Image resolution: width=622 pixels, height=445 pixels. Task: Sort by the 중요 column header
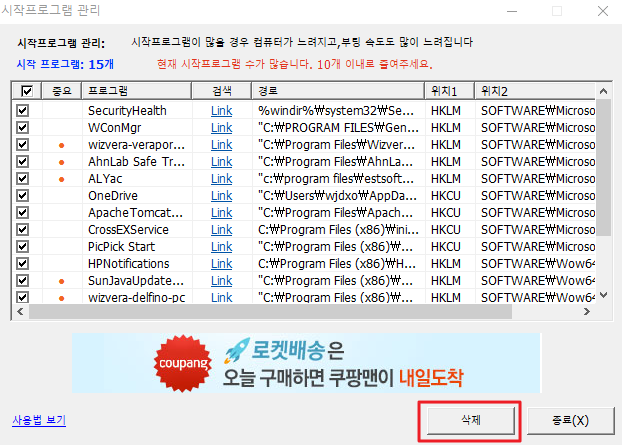click(61, 91)
